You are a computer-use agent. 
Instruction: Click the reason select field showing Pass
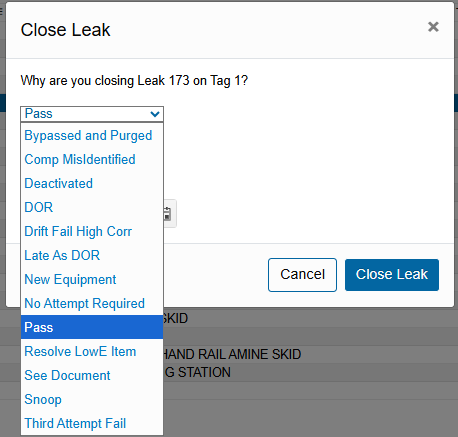[x=92, y=114]
